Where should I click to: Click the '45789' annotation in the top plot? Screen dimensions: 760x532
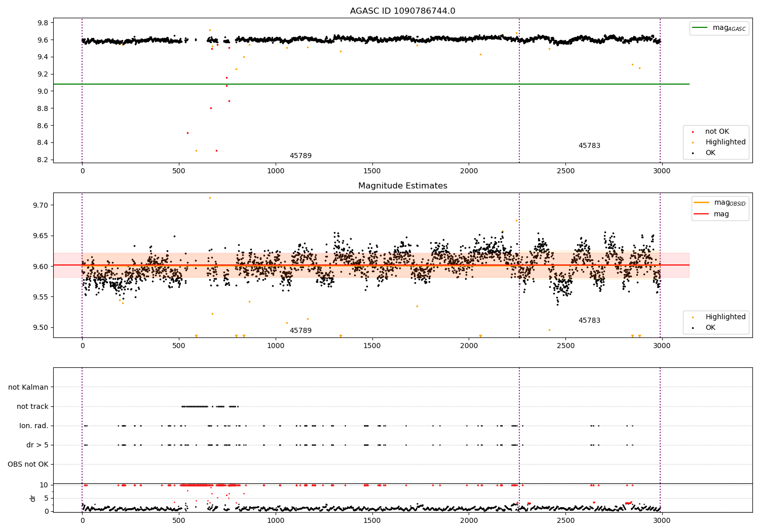click(x=300, y=156)
